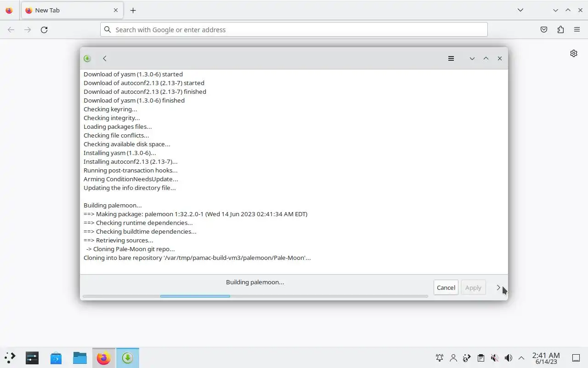Go forward in Firefox history
Screen dimensions: 588x368
point(28,29)
